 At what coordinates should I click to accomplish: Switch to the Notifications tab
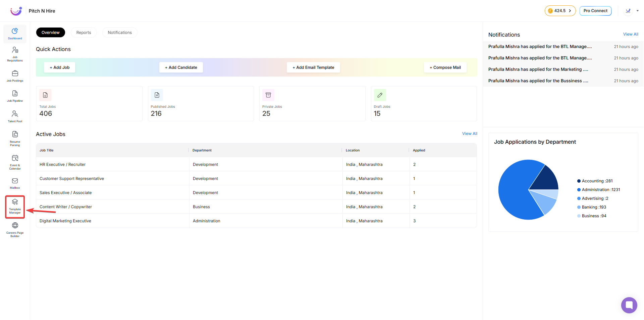coord(120,33)
